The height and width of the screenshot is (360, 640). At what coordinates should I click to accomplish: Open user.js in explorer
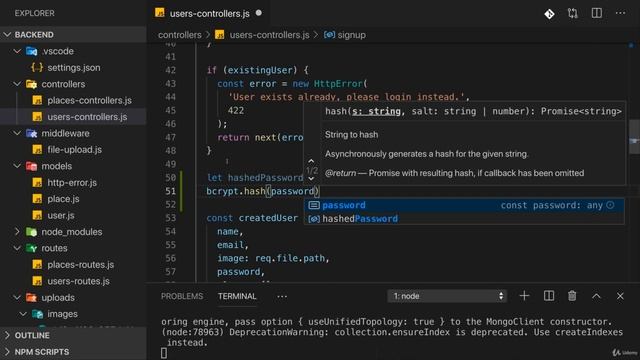tap(61, 216)
